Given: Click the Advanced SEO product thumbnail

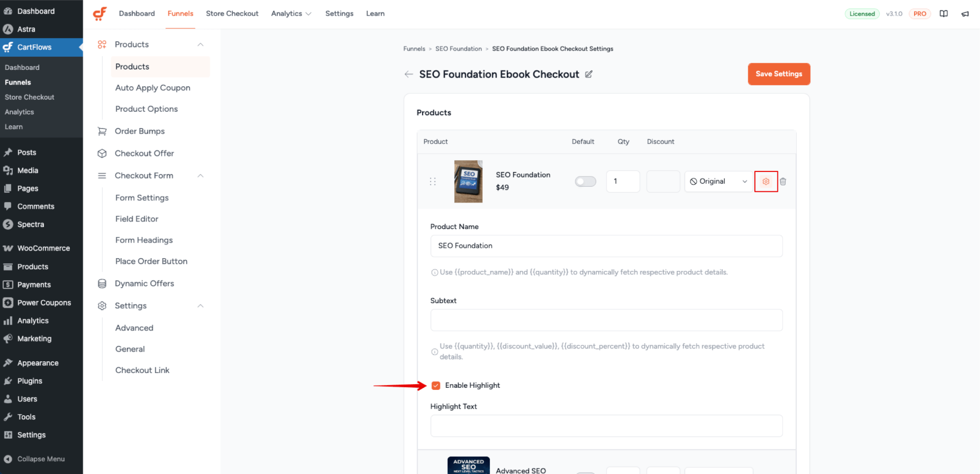Looking at the screenshot, I should pos(469,465).
